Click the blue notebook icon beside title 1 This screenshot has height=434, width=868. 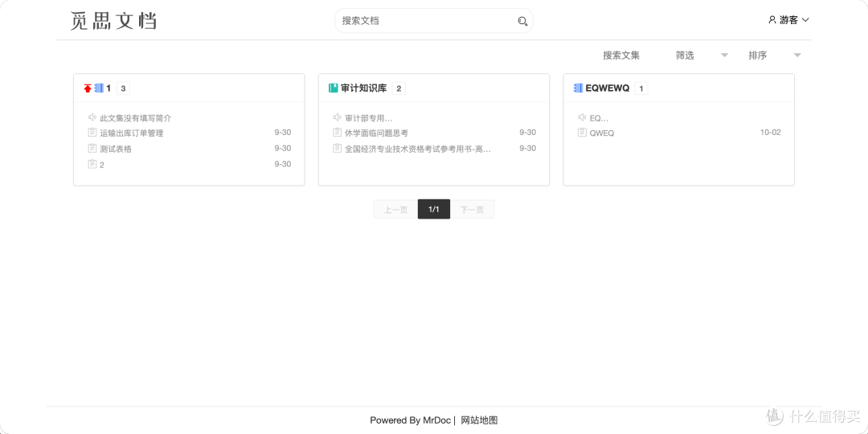coord(99,88)
